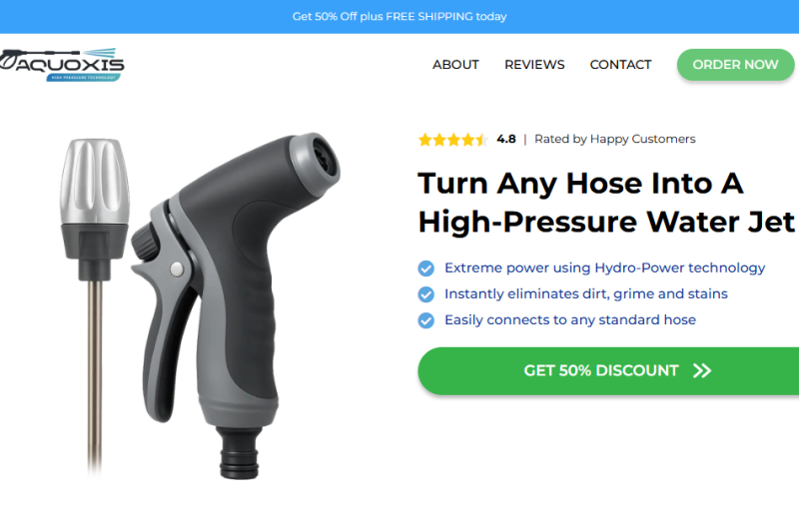Click the silver nozzle lance image
Screen dimensions: 799x532
point(94,305)
